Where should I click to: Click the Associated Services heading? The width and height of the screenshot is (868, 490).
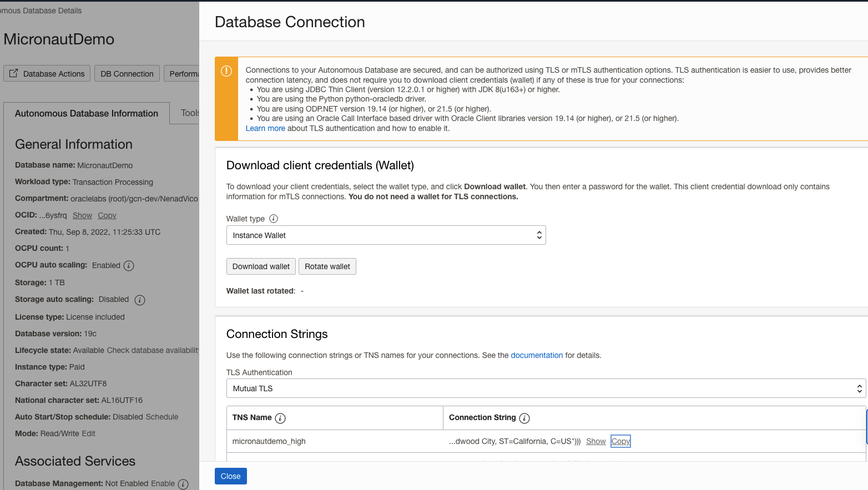pyautogui.click(x=75, y=461)
